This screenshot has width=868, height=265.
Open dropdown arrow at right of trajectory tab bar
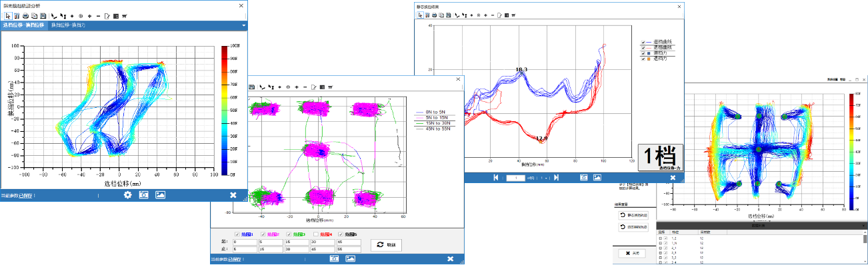pyautogui.click(x=243, y=25)
